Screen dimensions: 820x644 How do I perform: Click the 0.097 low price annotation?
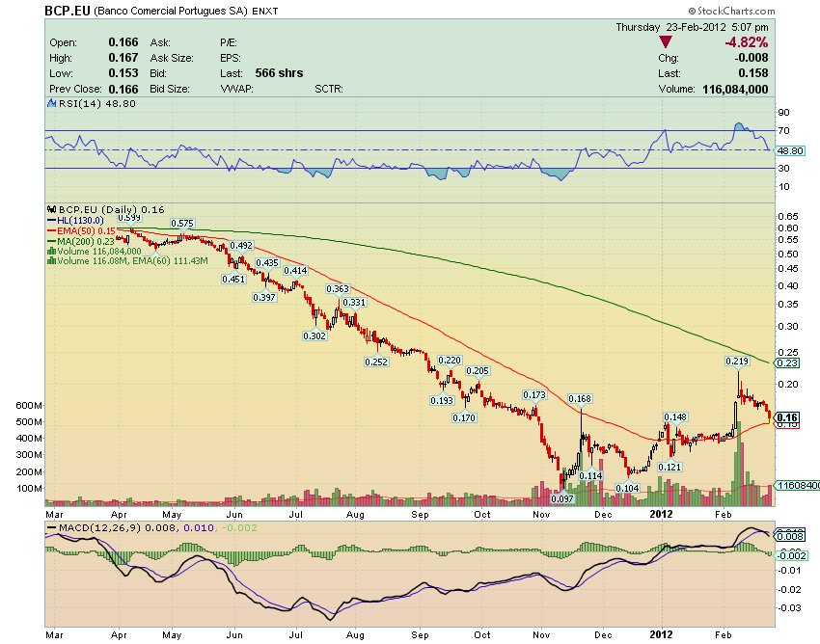coord(562,498)
